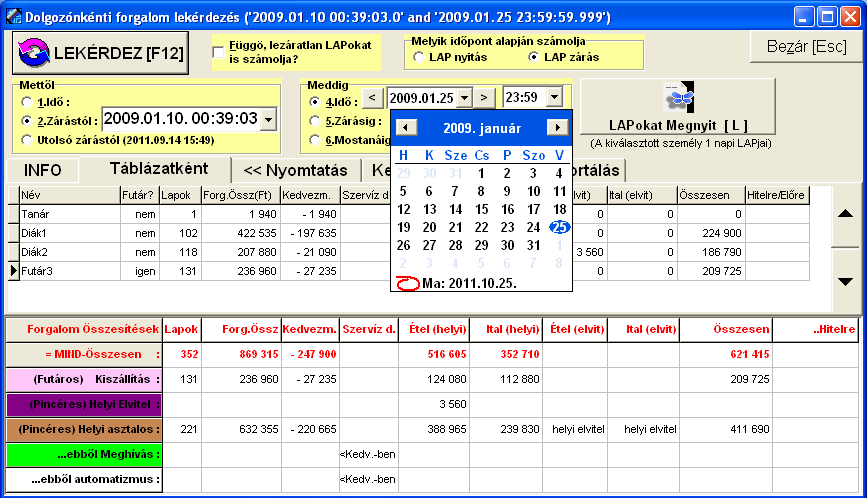Click the '...ebből automatizmus :' label

[x=84, y=479]
